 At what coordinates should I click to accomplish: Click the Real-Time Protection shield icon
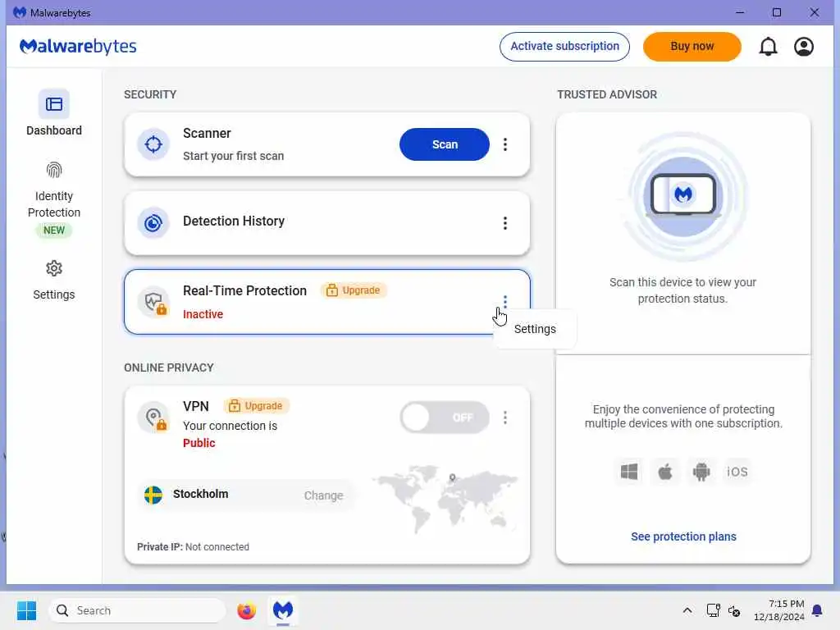tap(153, 302)
